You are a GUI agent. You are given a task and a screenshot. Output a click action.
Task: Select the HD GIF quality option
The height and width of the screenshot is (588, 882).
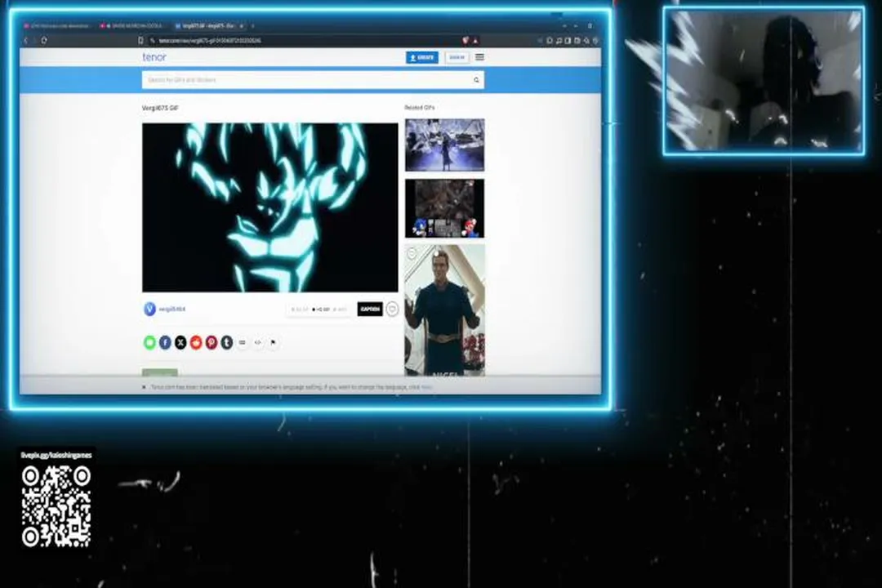tap(321, 310)
